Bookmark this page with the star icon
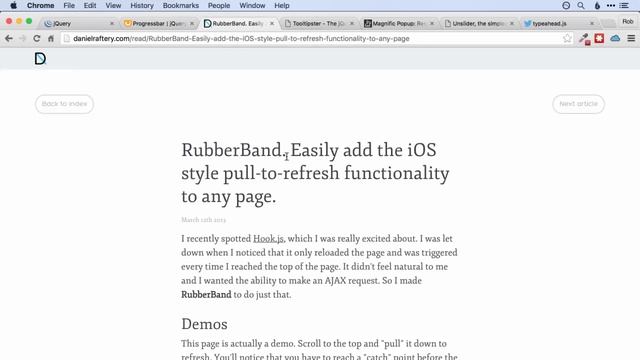The image size is (640, 360). point(567,38)
